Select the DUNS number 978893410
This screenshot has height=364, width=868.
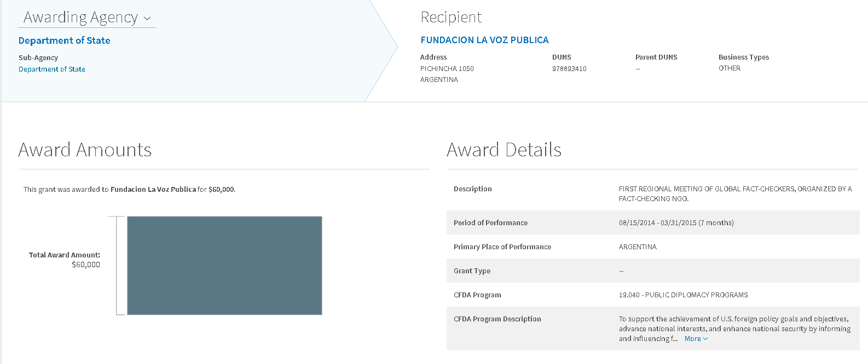tap(569, 69)
